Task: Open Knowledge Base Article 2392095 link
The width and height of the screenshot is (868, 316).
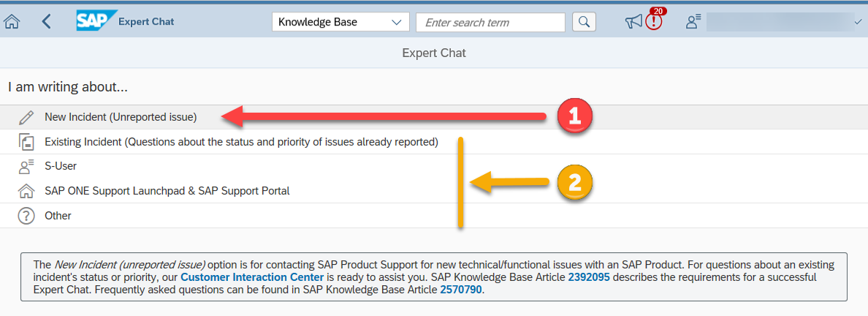Action: point(588,277)
